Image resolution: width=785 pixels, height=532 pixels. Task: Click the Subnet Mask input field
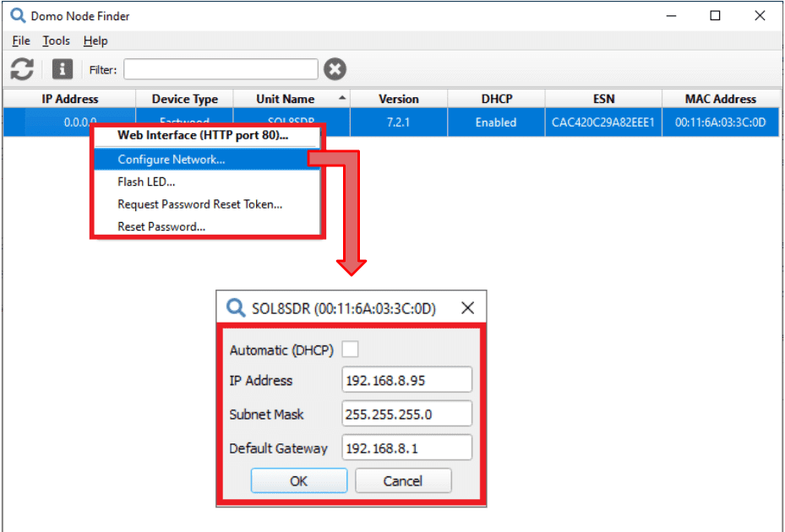click(406, 415)
